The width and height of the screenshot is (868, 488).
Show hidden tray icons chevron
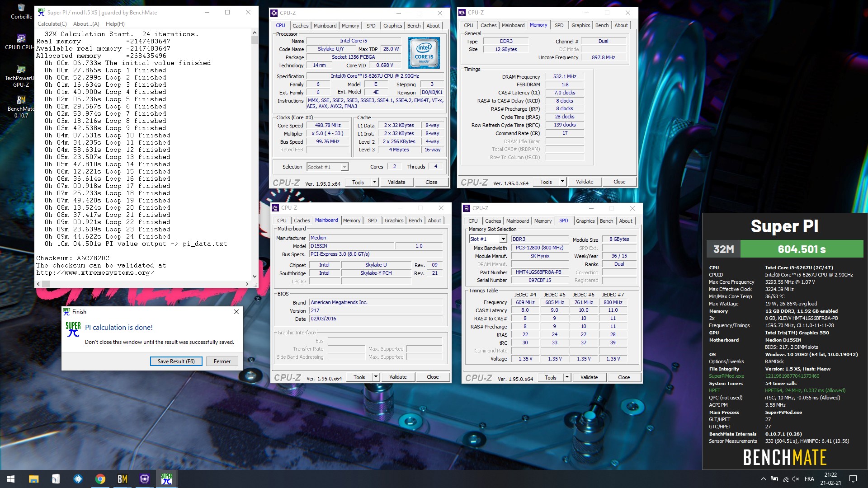764,479
